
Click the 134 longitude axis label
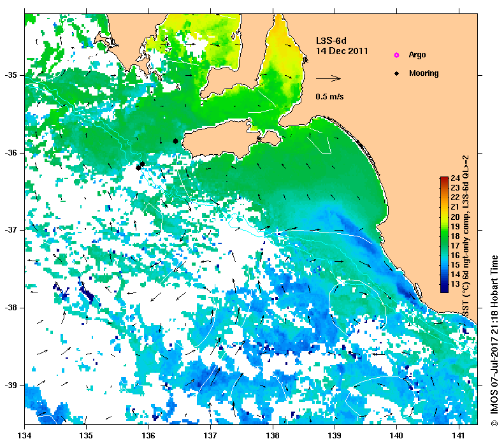[x=25, y=436]
